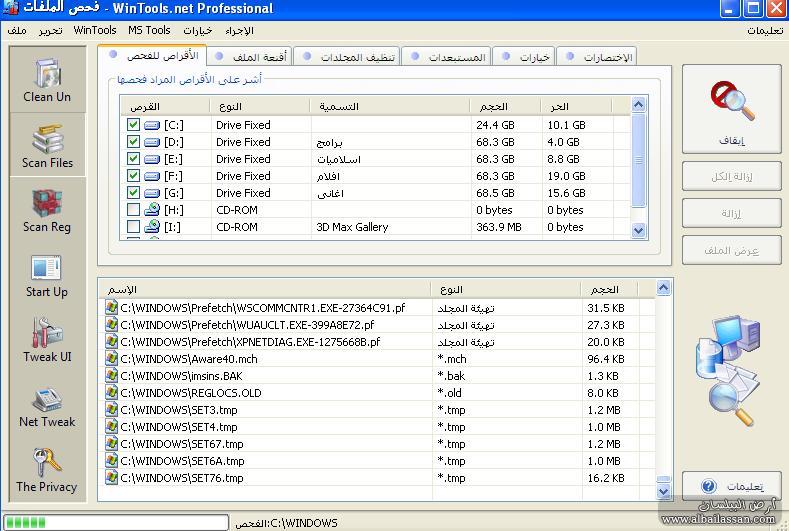Open the MS Tools menu
This screenshot has height=531, width=789.
[x=149, y=31]
